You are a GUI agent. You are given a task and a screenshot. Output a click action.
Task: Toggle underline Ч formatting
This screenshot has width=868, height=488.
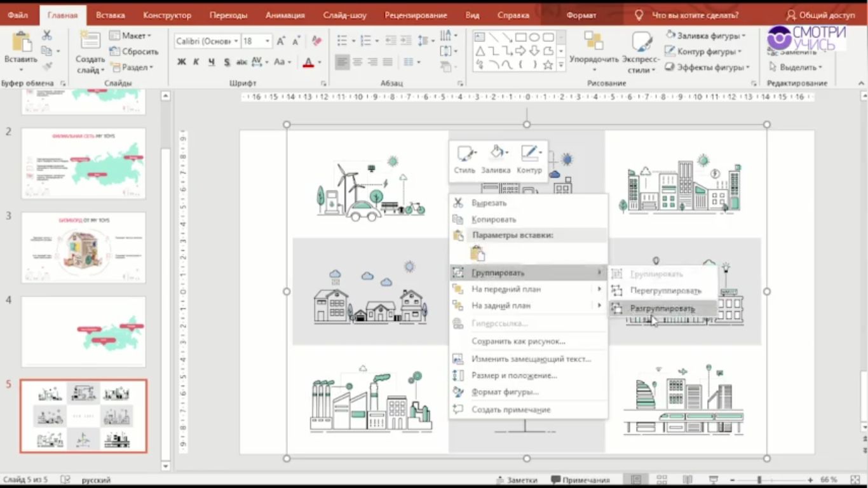(211, 62)
